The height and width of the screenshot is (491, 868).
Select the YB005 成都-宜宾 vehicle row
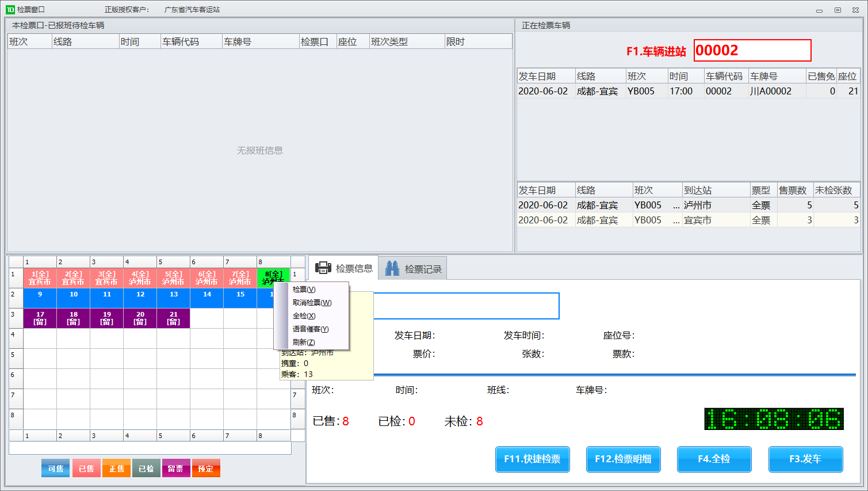[x=687, y=91]
